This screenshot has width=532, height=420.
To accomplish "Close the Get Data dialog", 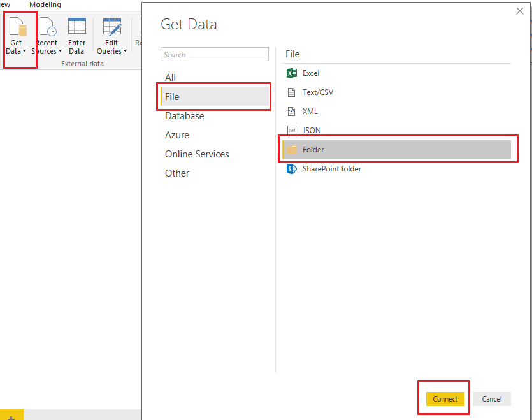I will (x=520, y=11).
